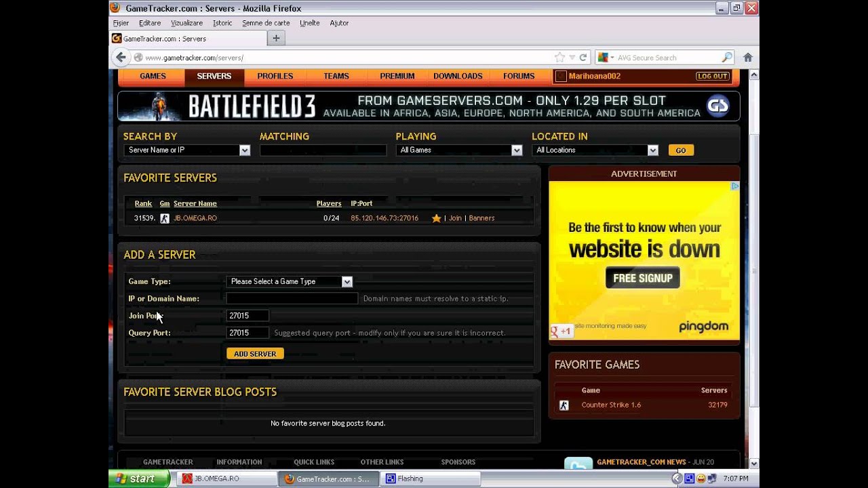Sort favorite servers by Rank
Screen dimensions: 868x488
143,203
